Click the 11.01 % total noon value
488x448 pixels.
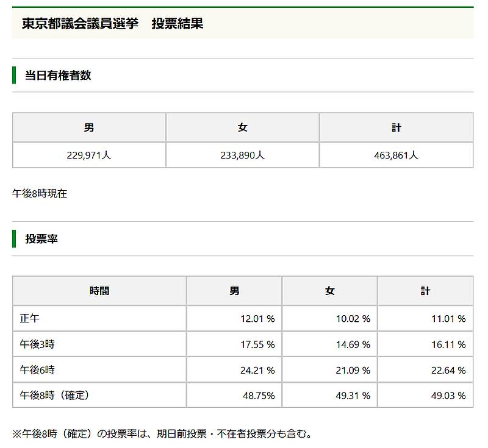tap(448, 319)
